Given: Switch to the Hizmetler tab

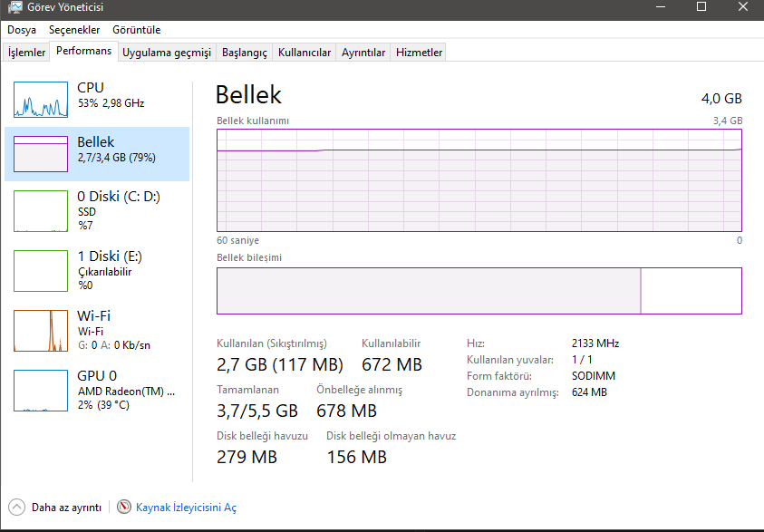Looking at the screenshot, I should (x=419, y=53).
